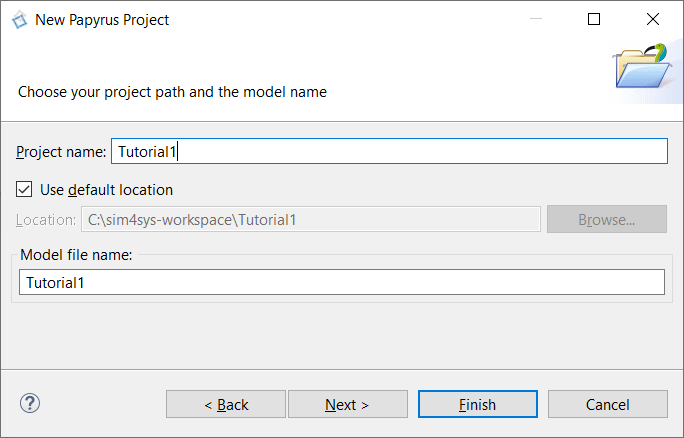Click the Model file name field
This screenshot has height=438, width=684.
pyautogui.click(x=342, y=282)
